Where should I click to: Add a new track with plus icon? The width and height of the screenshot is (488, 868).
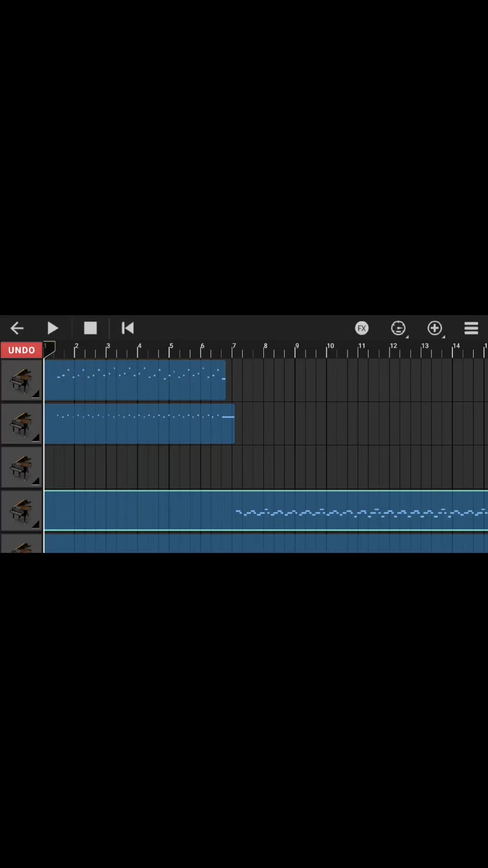point(435,328)
